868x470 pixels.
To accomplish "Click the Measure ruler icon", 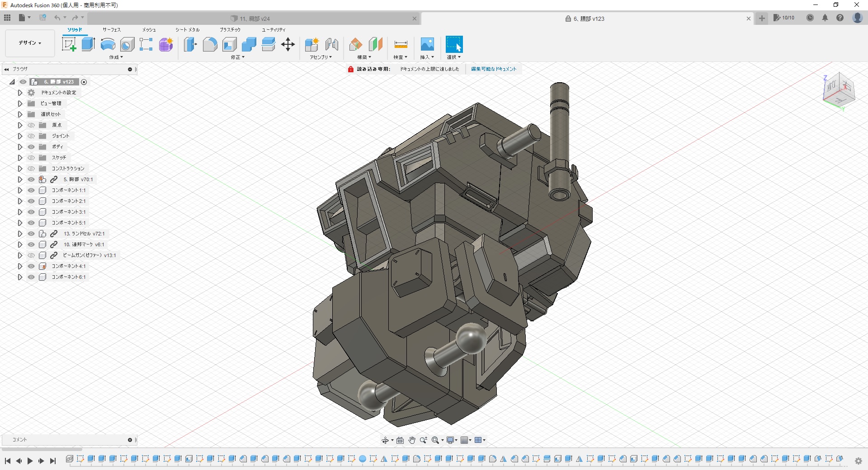I will [x=401, y=44].
